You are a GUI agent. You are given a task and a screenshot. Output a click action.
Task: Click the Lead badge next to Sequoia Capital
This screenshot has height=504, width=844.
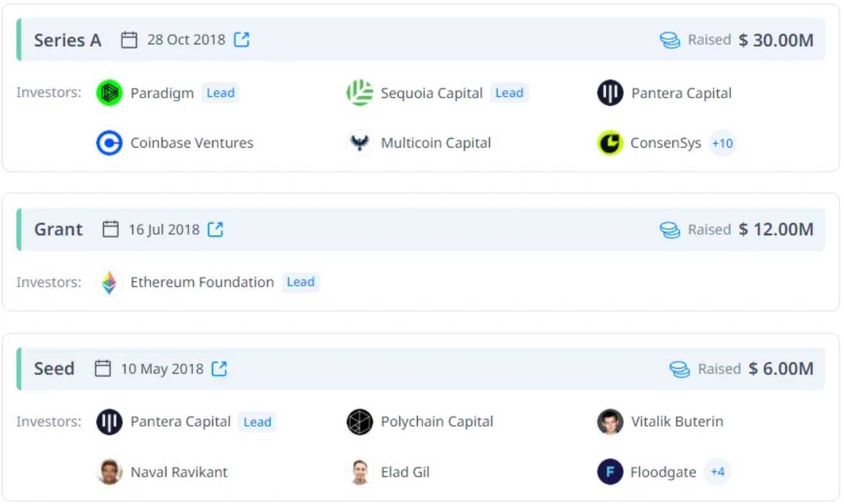[509, 93]
